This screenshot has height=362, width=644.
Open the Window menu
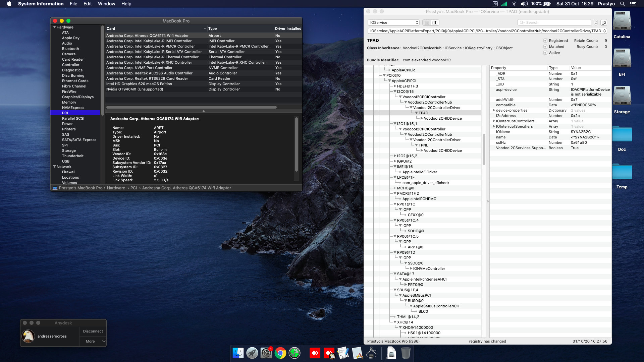point(106,4)
